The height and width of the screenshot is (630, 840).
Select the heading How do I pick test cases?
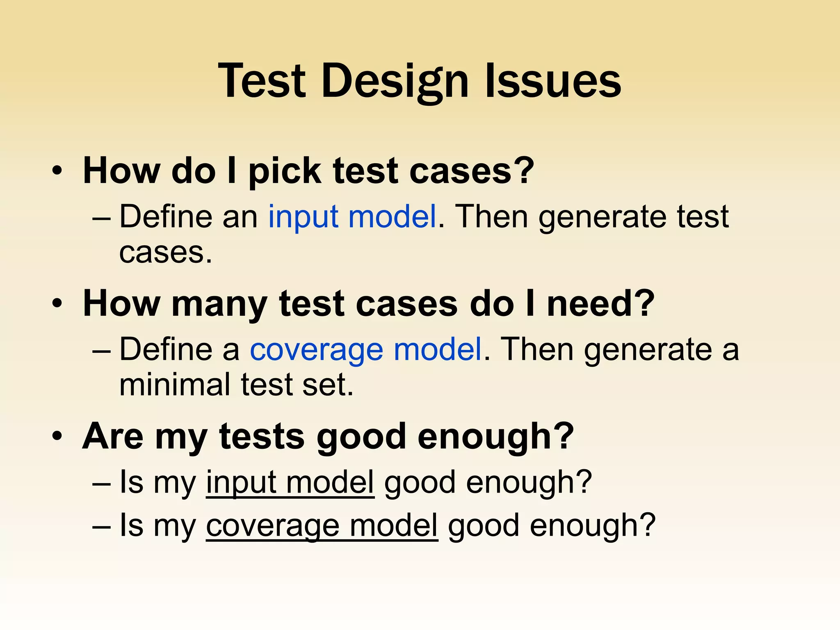(x=308, y=171)
